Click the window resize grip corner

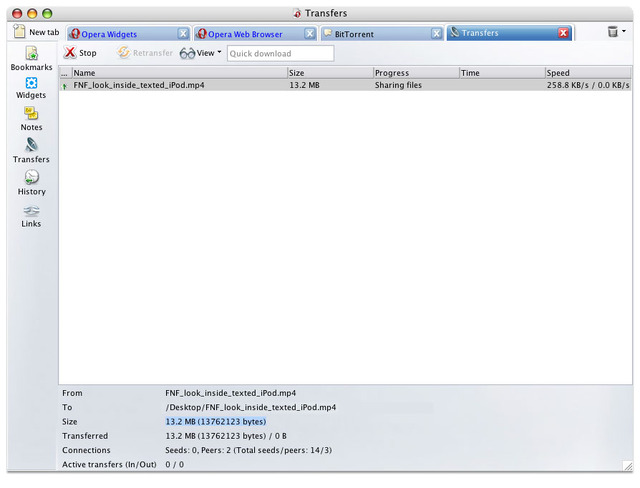[627, 466]
